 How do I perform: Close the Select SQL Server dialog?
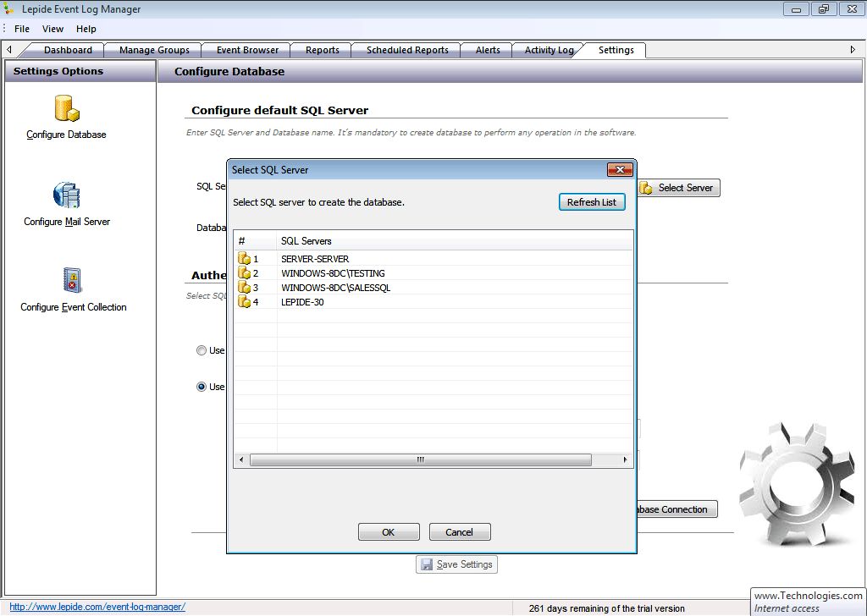pyautogui.click(x=620, y=169)
